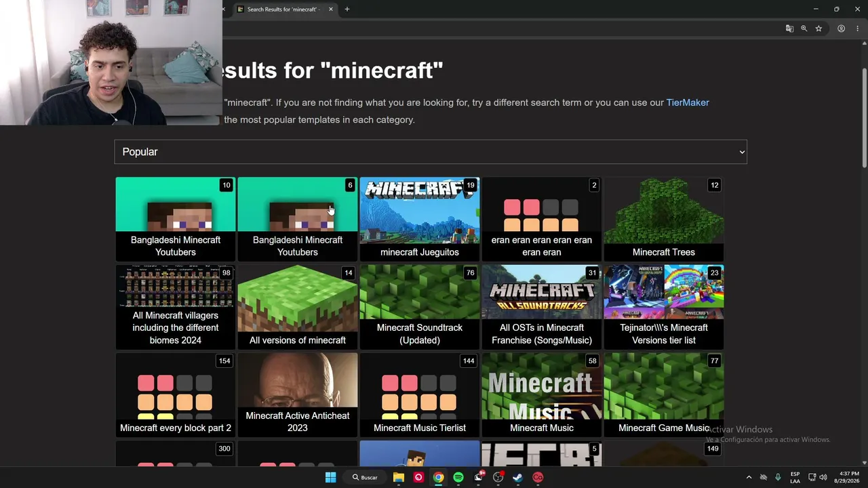Open the taskbar app with 9+ badge
This screenshot has width=868, height=488.
coord(479,477)
